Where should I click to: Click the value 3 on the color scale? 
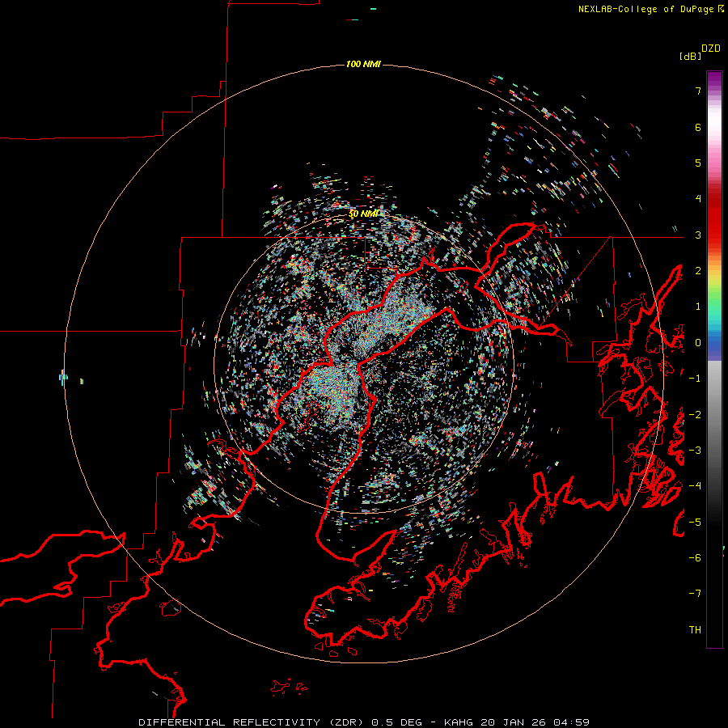pyautogui.click(x=698, y=235)
